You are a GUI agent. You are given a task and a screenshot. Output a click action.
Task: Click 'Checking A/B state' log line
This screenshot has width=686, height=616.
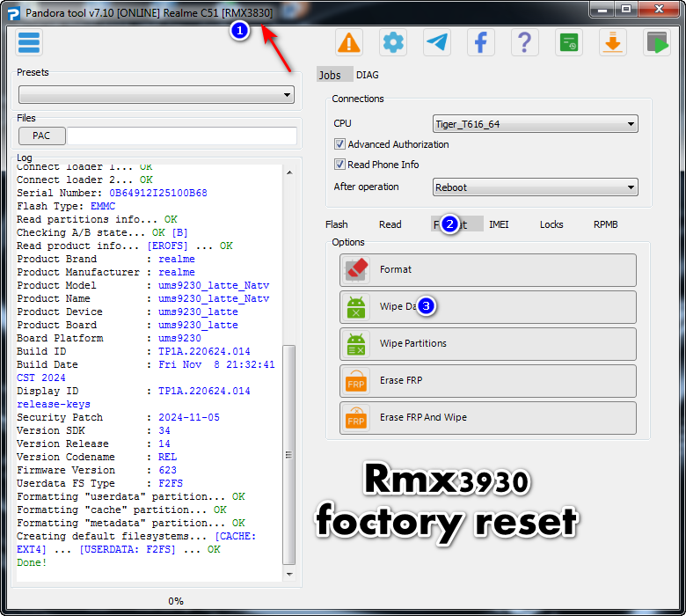(x=102, y=232)
